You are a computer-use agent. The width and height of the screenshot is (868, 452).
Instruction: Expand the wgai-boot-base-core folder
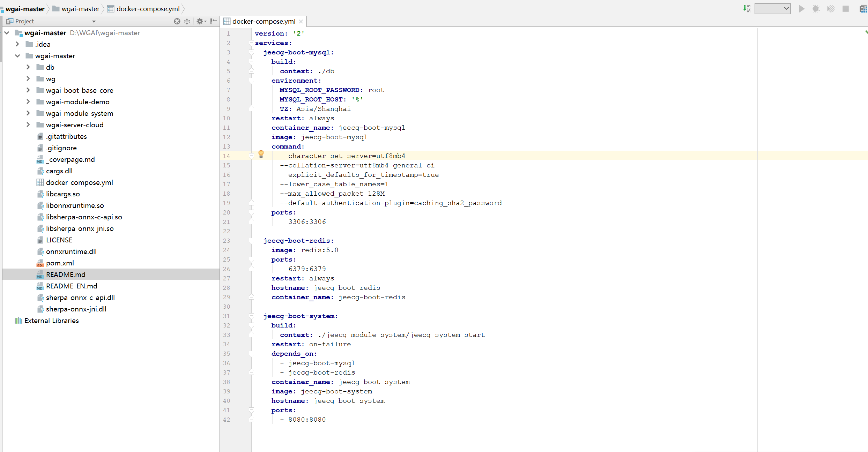(x=28, y=90)
